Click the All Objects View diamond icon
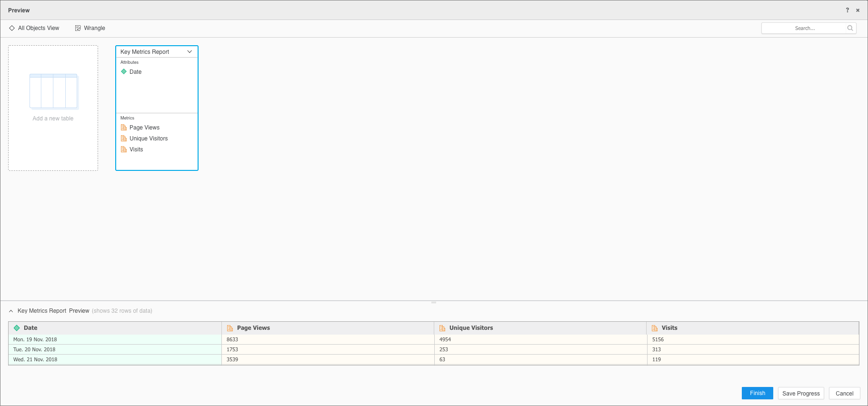This screenshot has width=868, height=406. click(12, 28)
